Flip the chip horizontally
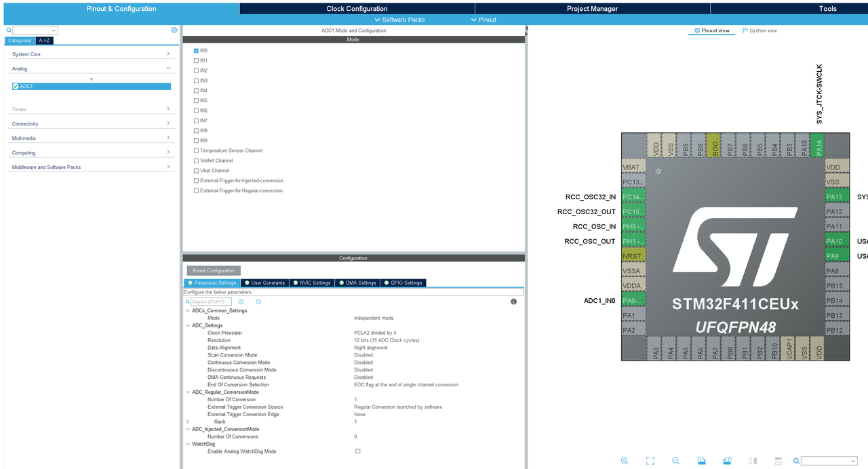Image resolution: width=868 pixels, height=469 pixels. coord(752,461)
